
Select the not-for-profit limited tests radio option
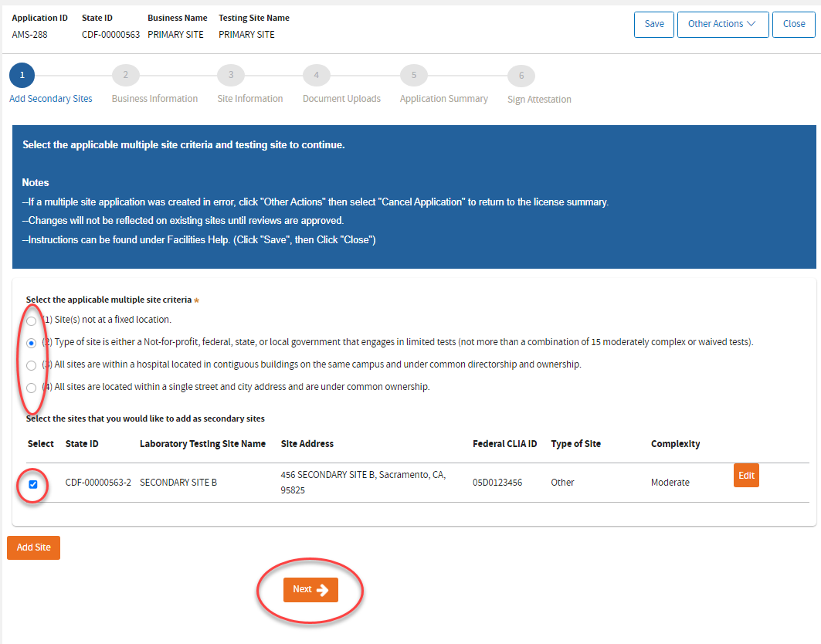(31, 343)
